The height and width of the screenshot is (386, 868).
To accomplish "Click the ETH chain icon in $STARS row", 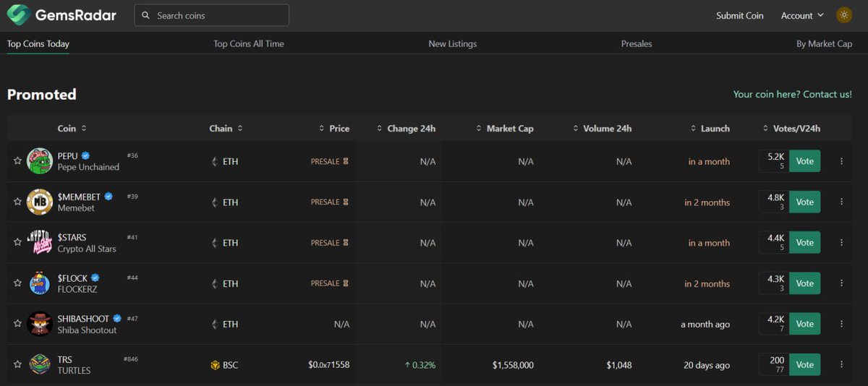I will pyautogui.click(x=214, y=243).
